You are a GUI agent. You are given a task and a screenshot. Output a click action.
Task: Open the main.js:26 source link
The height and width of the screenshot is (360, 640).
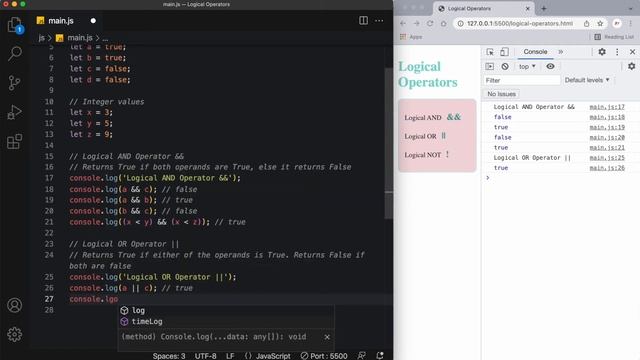coord(607,168)
